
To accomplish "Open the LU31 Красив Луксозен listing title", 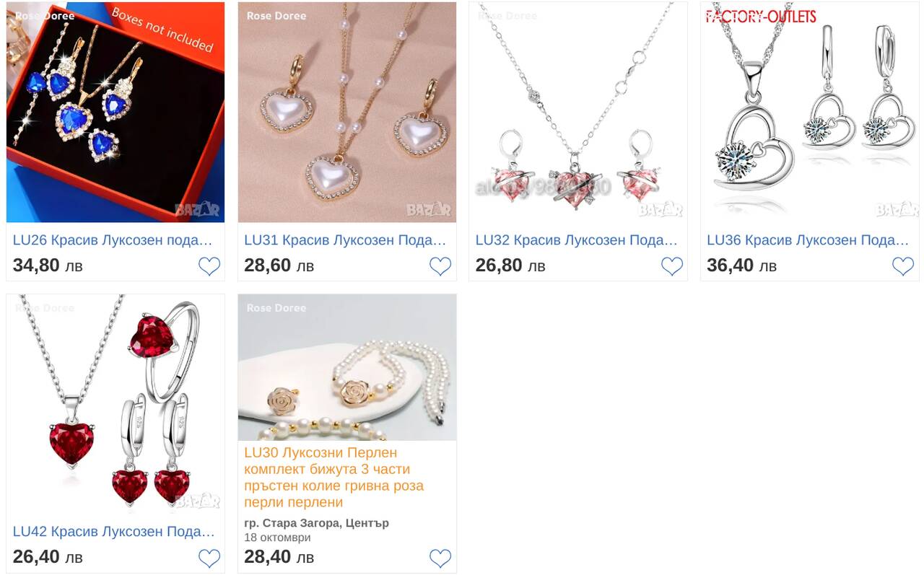I will click(345, 240).
